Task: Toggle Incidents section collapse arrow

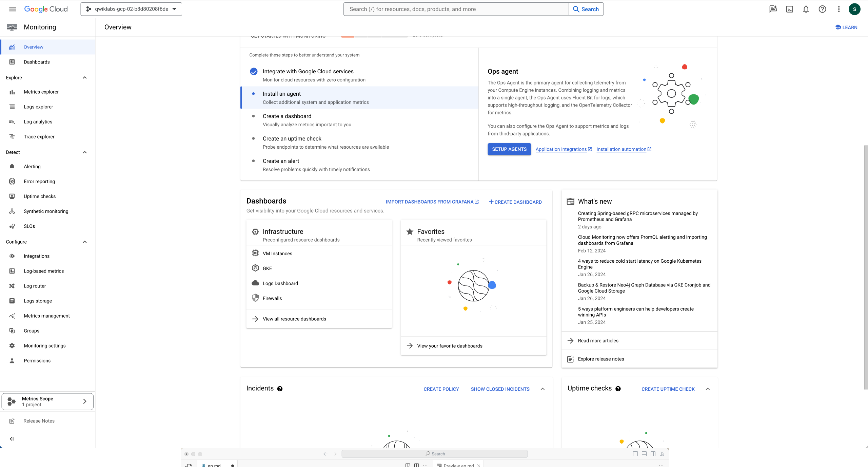Action: tap(542, 389)
